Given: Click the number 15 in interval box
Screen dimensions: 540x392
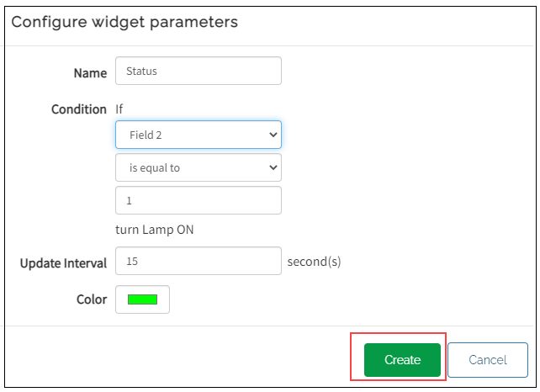Looking at the screenshot, I should pos(132,262).
